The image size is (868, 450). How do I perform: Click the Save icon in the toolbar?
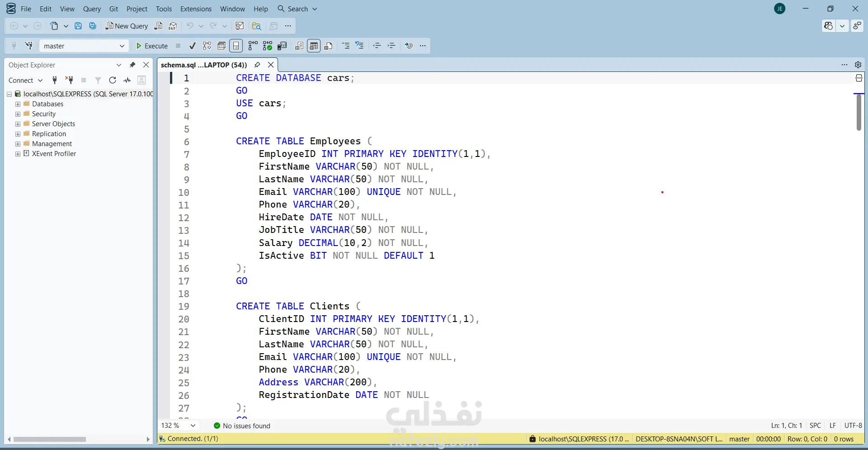[x=78, y=26]
